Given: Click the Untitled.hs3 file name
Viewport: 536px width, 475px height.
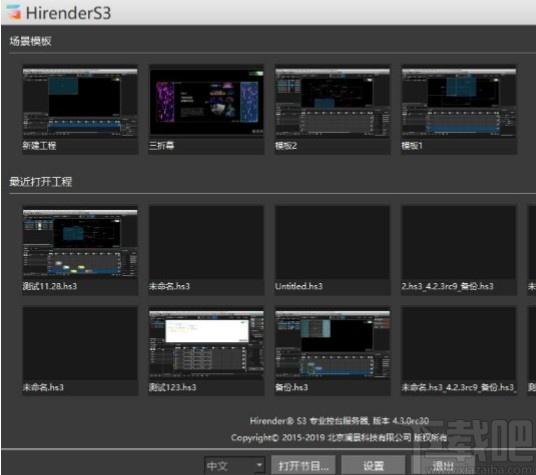Looking at the screenshot, I should pyautogui.click(x=299, y=286).
